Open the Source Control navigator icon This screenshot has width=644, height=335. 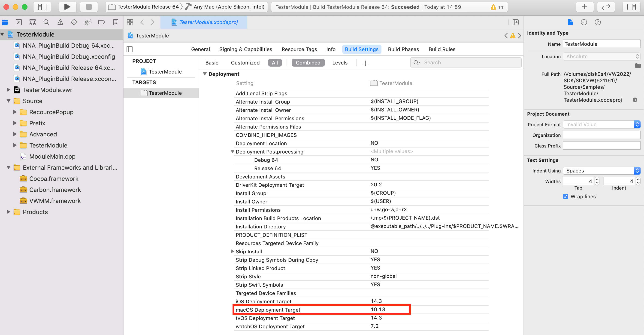19,22
